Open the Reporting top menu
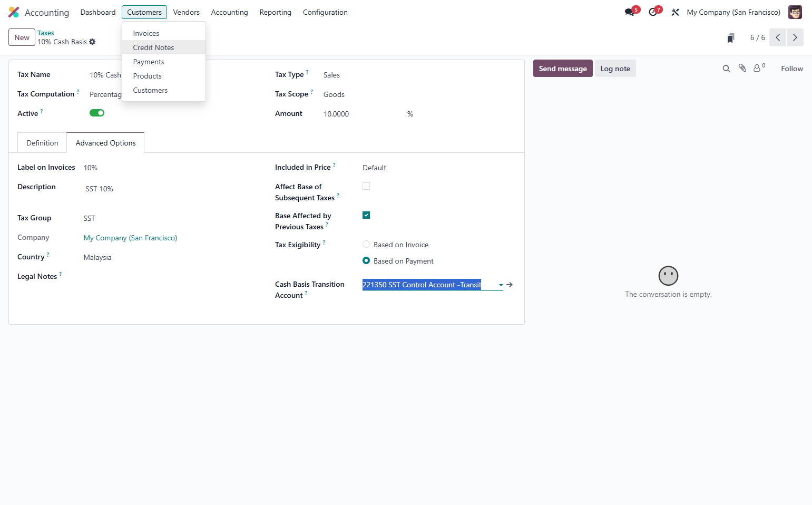Image resolution: width=812 pixels, height=505 pixels. (x=276, y=12)
